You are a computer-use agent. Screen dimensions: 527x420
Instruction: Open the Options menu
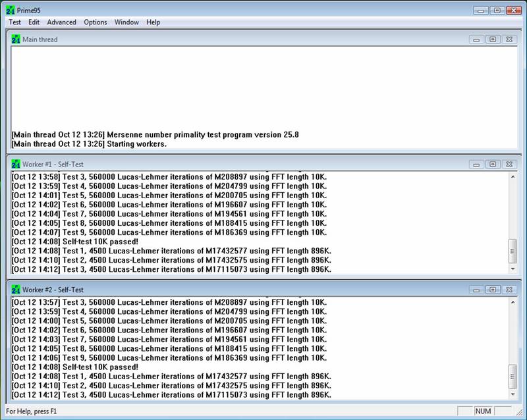[95, 22]
